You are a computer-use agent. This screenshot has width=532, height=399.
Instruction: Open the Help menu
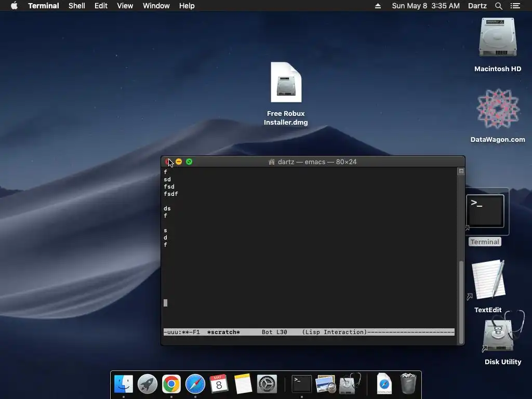point(187,6)
